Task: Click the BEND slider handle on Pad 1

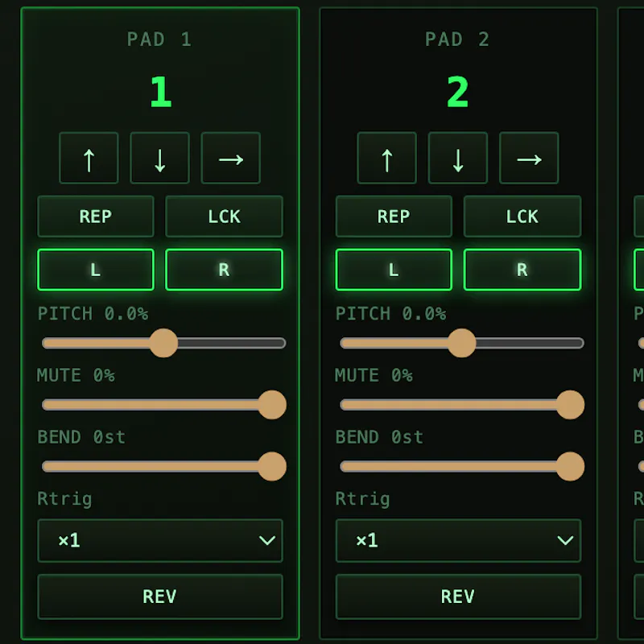Action: [272, 467]
